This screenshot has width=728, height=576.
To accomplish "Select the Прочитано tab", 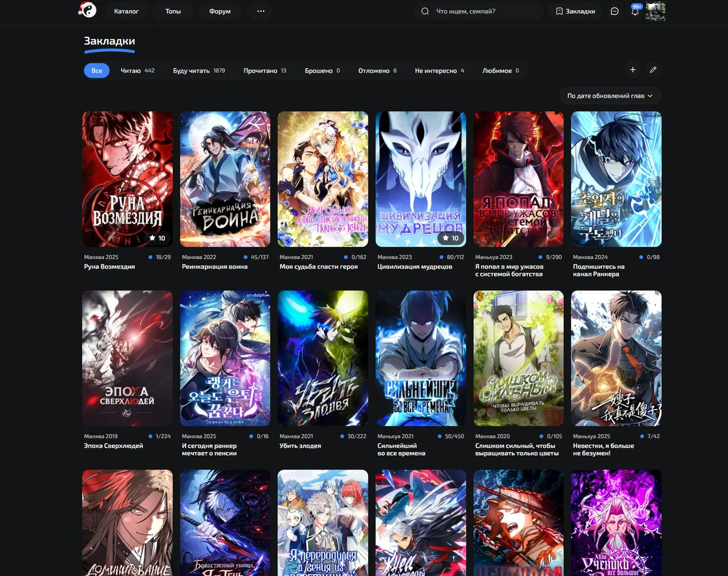I will [265, 70].
